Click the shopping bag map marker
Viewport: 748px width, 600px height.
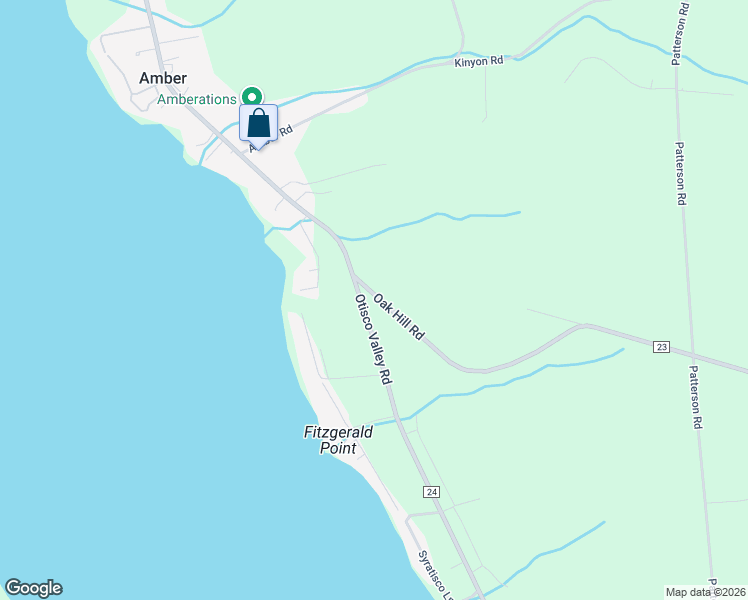click(258, 125)
